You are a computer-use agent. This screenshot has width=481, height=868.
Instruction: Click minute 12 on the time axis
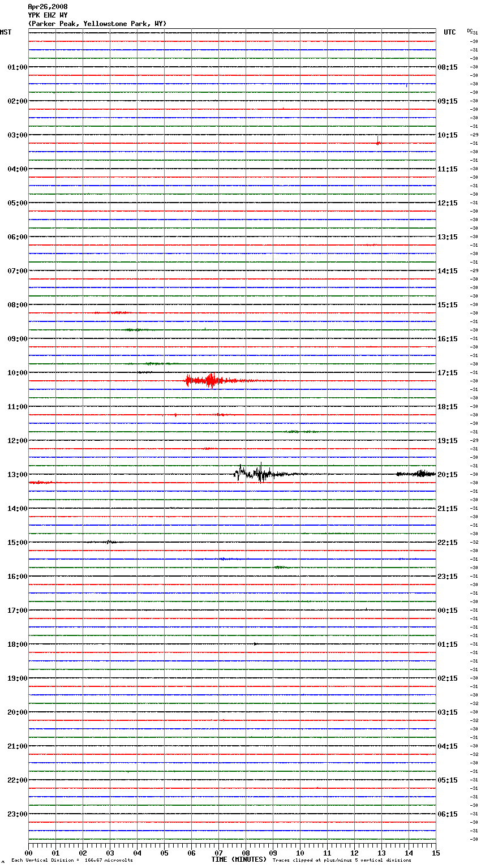[354, 853]
